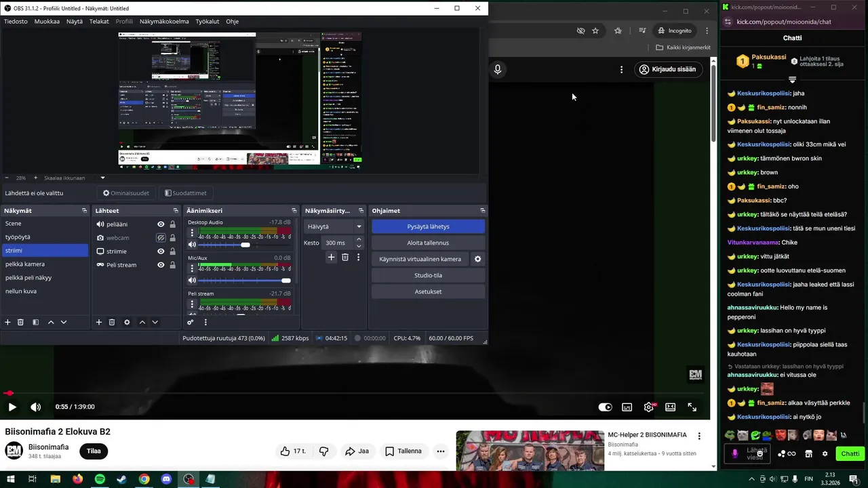The height and width of the screenshot is (488, 868).
Task: Add a scene transition with plus icon
Action: [x=331, y=258]
